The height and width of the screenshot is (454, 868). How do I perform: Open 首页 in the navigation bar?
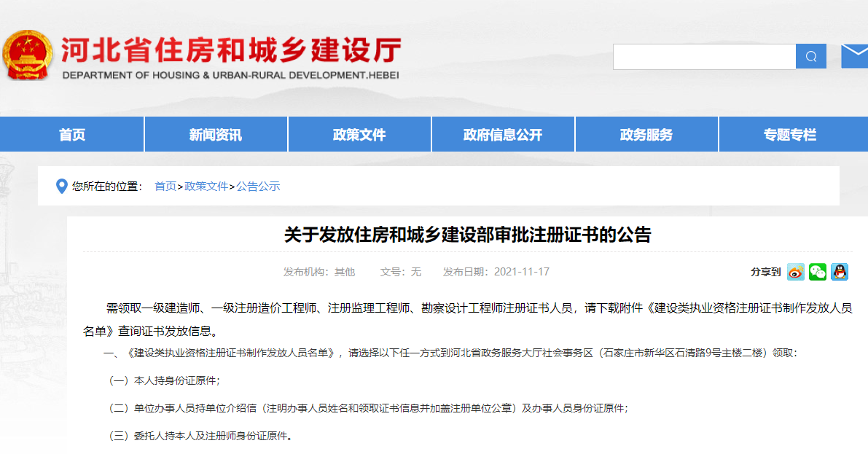click(72, 135)
